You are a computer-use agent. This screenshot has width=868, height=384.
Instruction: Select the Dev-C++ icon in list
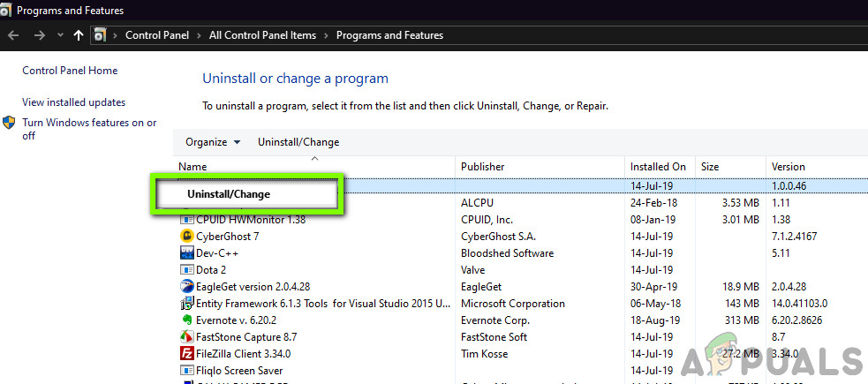(187, 252)
